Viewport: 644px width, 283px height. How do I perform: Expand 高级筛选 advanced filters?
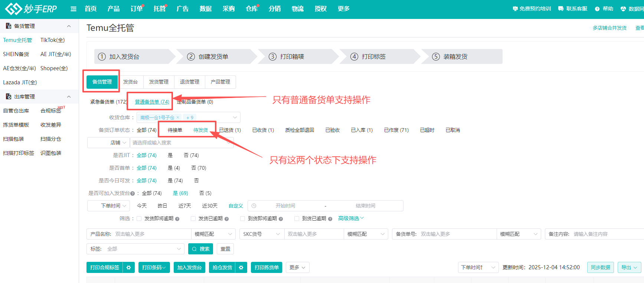click(x=351, y=218)
